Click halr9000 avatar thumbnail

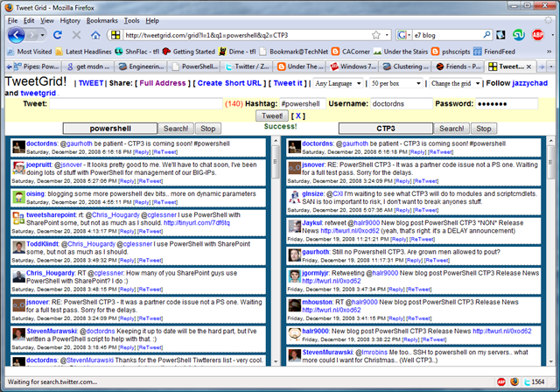point(295,333)
